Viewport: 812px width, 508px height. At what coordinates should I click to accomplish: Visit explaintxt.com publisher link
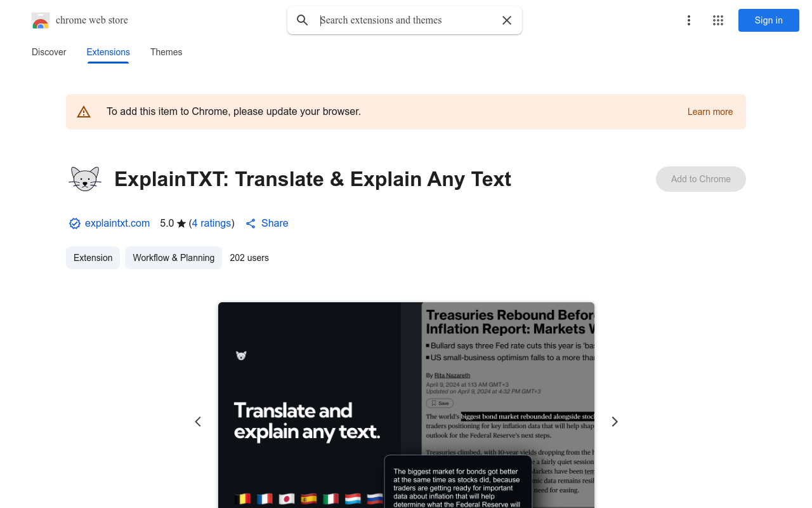coord(117,224)
